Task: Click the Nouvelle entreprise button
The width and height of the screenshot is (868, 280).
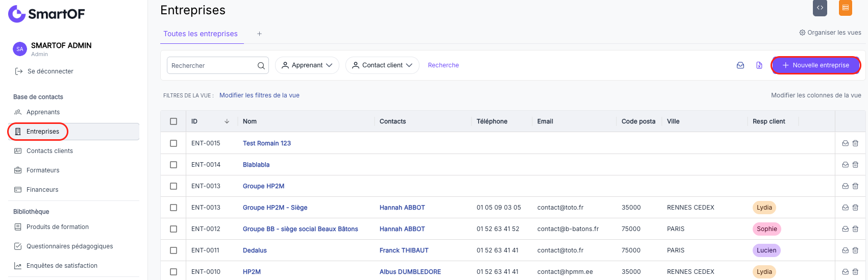Action: click(x=815, y=65)
